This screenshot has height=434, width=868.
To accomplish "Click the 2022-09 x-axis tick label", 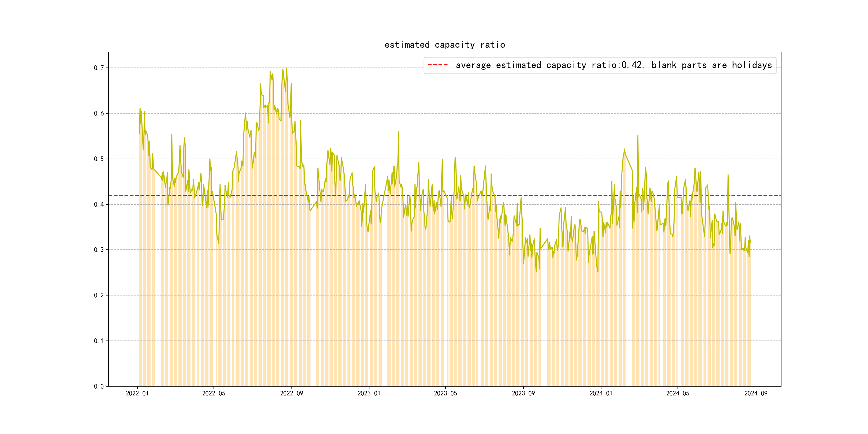I will tap(291, 393).
